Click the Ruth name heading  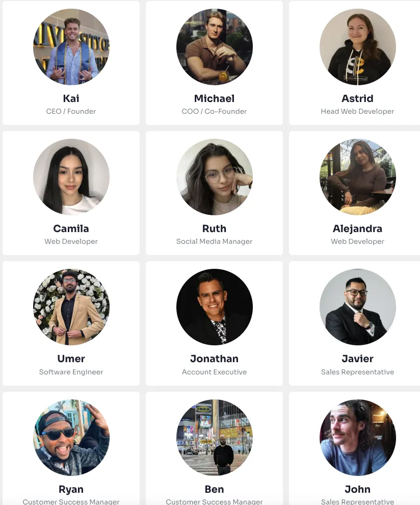[215, 229]
